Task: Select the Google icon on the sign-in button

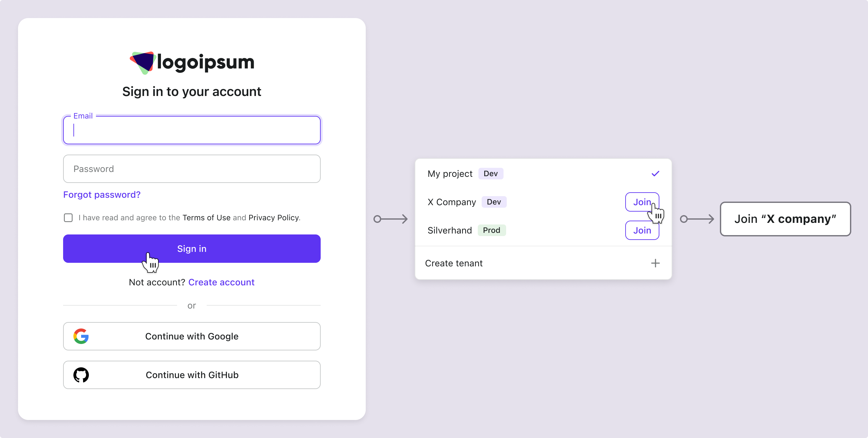Action: coord(81,336)
